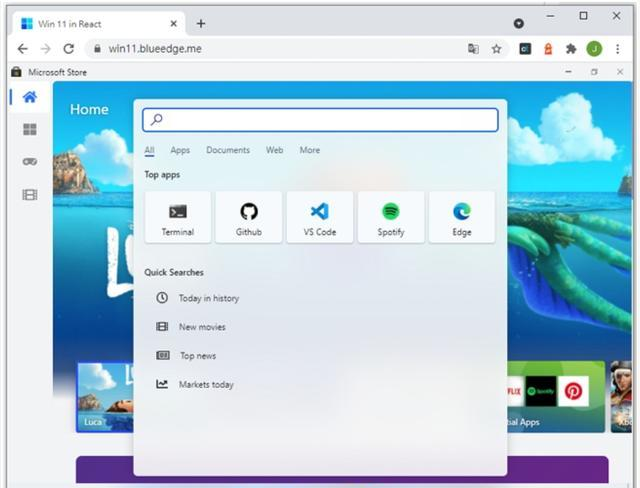The width and height of the screenshot is (640, 488).
Task: Open the Luca movie thumbnail
Action: [105, 396]
